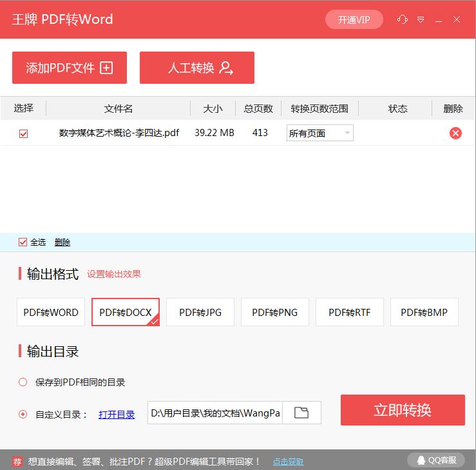Image resolution: width=476 pixels, height=470 pixels.
Task: Select the file name 数字媒体艺术概论-李四达.pdf
Action: 119,133
